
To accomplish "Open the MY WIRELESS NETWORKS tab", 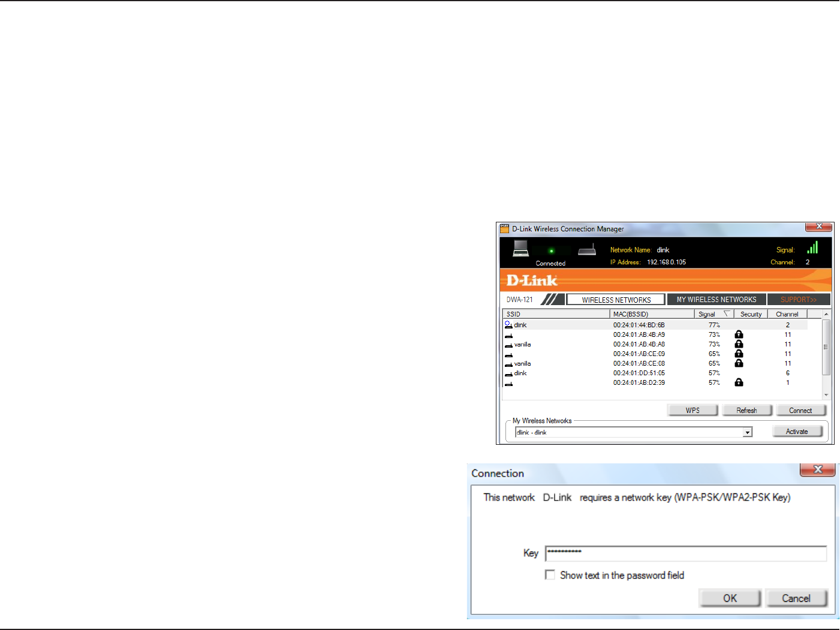I will click(x=716, y=299).
